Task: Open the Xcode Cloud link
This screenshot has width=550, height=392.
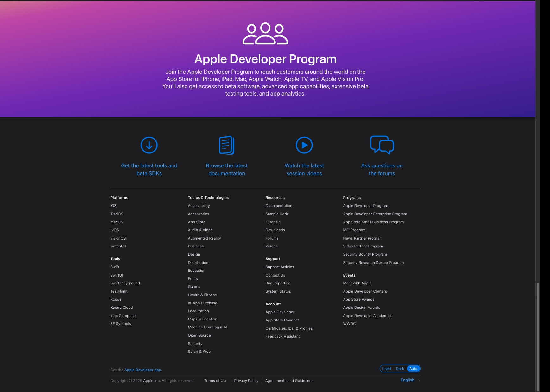Action: (x=122, y=308)
